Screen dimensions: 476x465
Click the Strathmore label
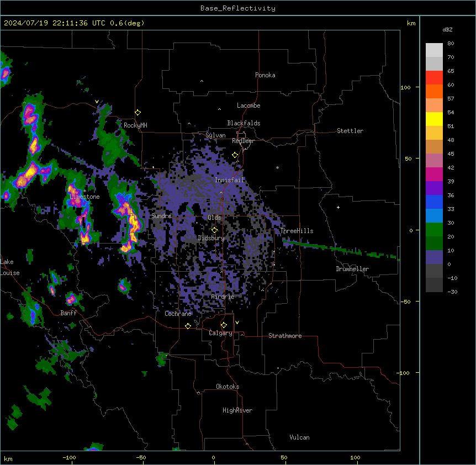pyautogui.click(x=285, y=336)
